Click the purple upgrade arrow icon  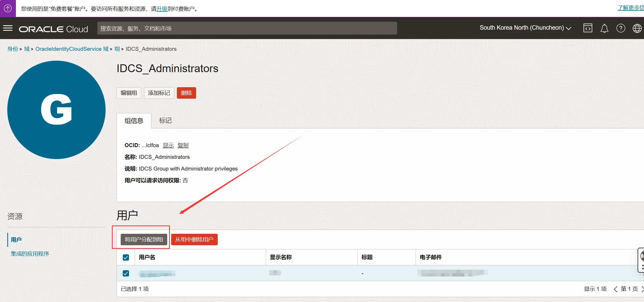pyautogui.click(x=8, y=8)
